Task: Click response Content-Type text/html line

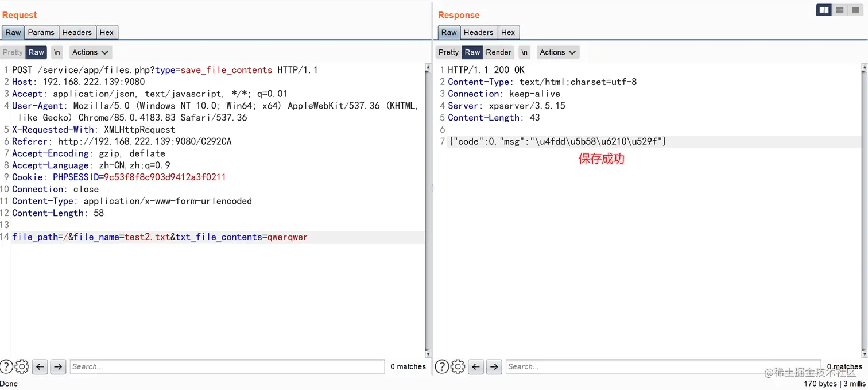Action: click(542, 82)
